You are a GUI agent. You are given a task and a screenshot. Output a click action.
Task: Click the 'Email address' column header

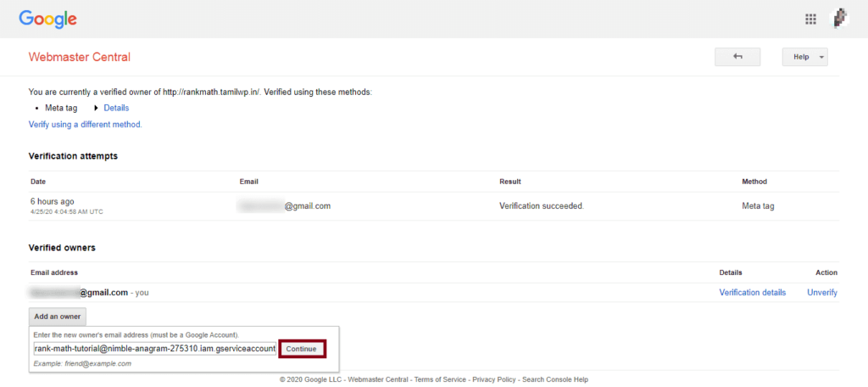[x=53, y=272]
